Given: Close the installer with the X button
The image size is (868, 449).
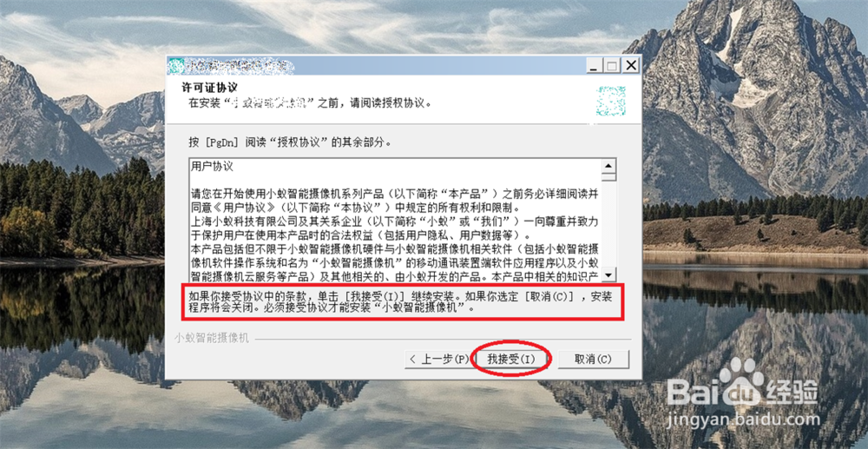Looking at the screenshot, I should pos(630,66).
